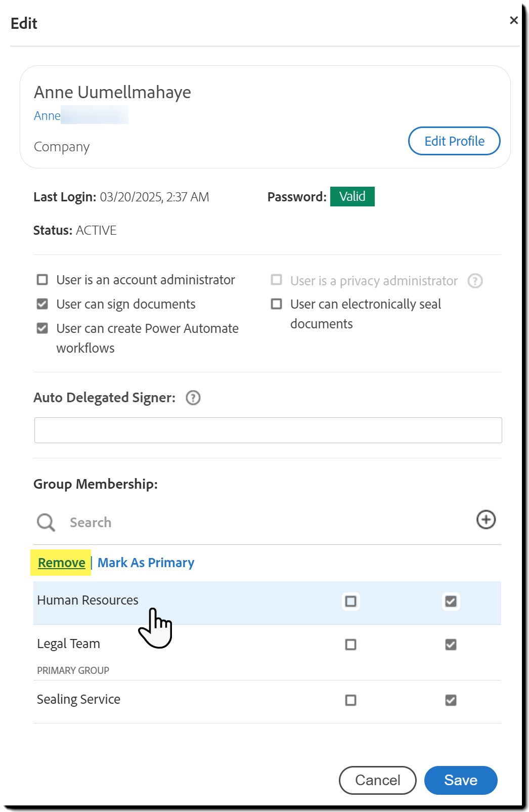
Task: Tick first checkbox in Human Resources row
Action: tap(350, 601)
